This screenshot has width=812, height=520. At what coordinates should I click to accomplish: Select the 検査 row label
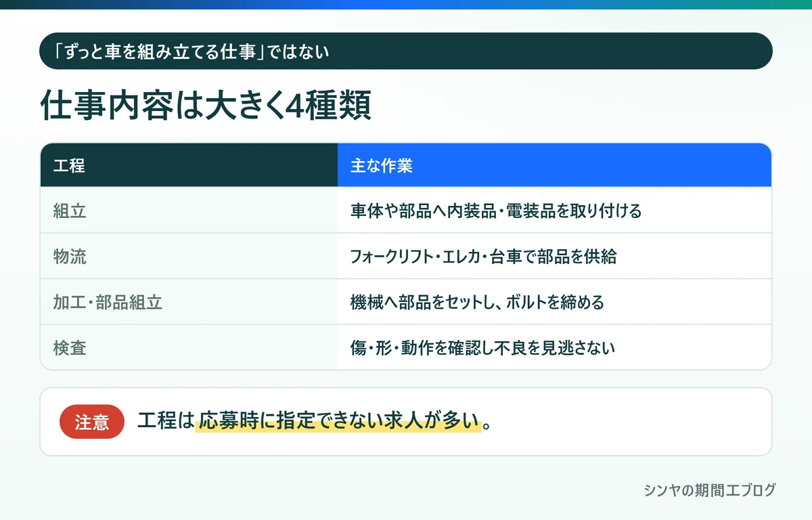[x=70, y=348]
